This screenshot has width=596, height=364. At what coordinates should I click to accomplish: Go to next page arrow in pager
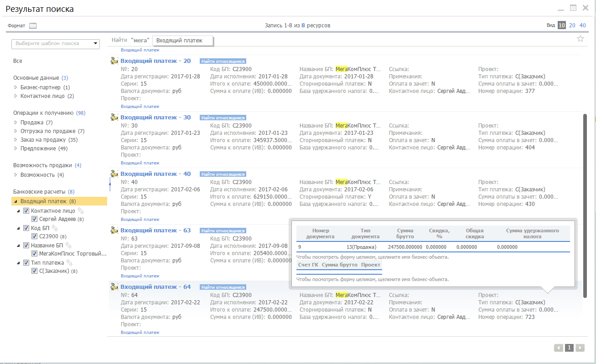(580, 348)
